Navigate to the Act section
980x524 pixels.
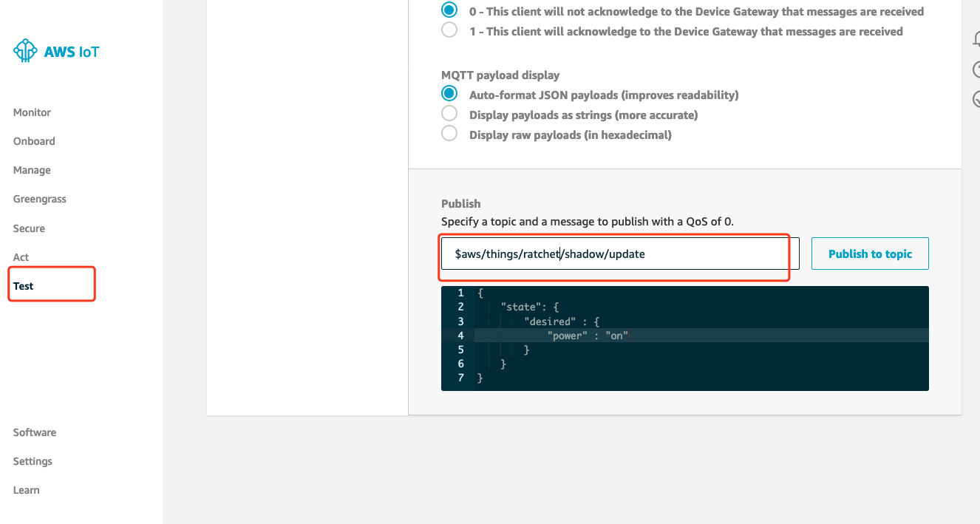pyautogui.click(x=21, y=257)
